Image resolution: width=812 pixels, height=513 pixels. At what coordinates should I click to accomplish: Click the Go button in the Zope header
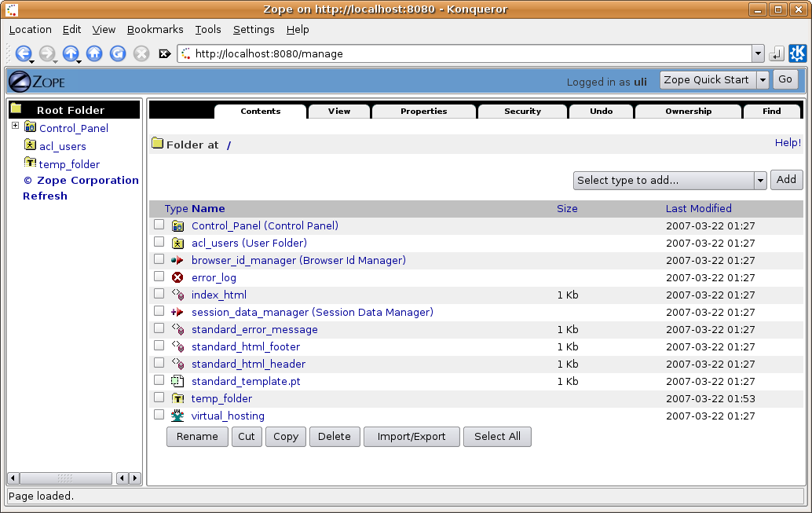[x=785, y=79]
